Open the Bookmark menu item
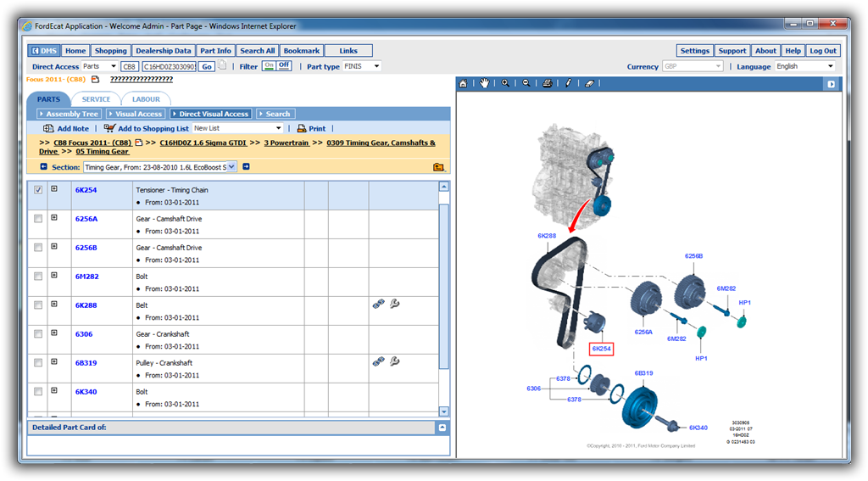The width and height of the screenshot is (868, 481). pos(301,51)
